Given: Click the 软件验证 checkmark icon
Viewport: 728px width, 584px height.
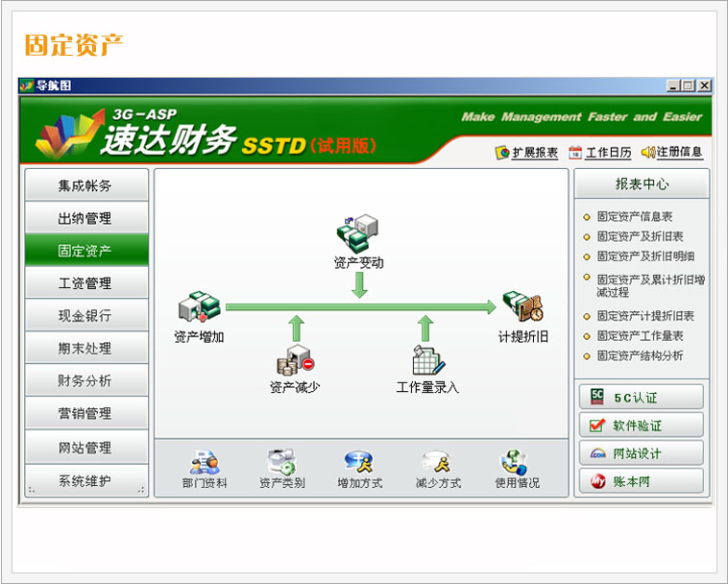Looking at the screenshot, I should 597,425.
